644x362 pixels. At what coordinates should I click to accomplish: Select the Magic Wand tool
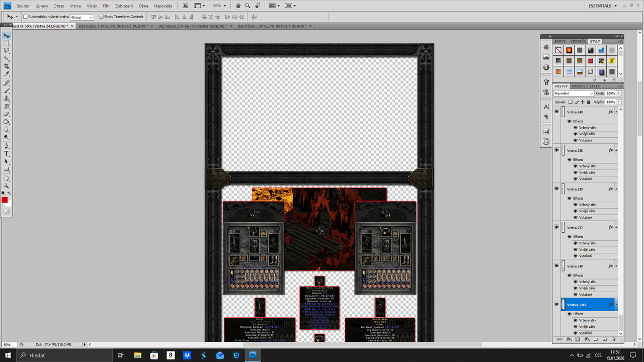coord(7,58)
